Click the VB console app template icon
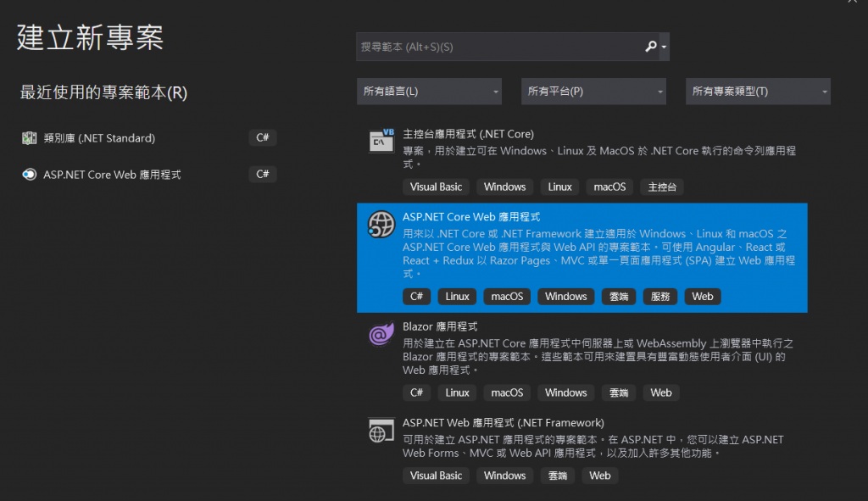 pos(381,141)
